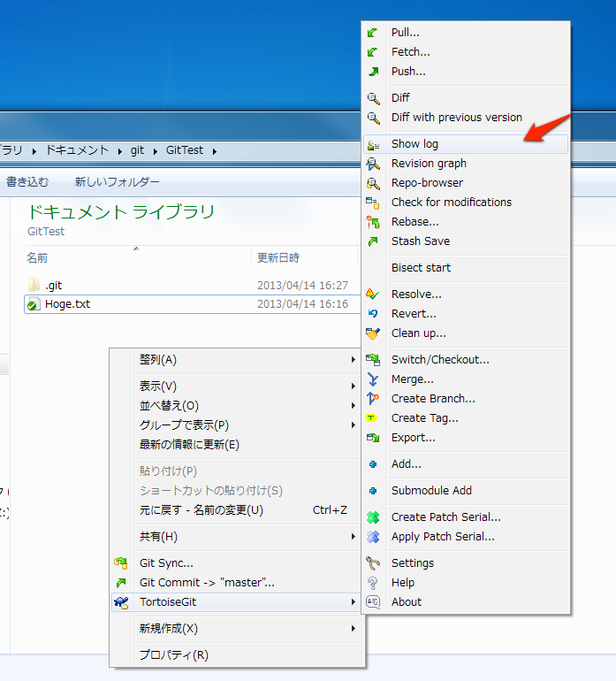Click the Settings wrench icon

pyautogui.click(x=373, y=563)
